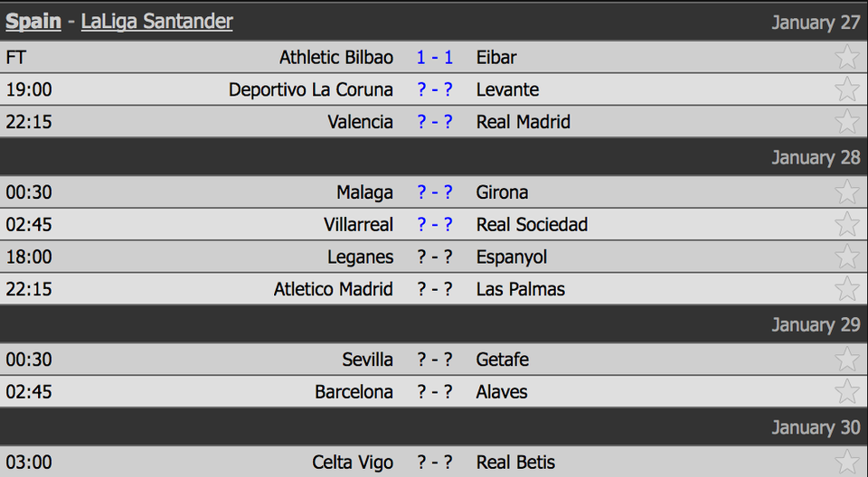Toggle favorite star for Valencia vs Real Madrid
Viewport: 868px width, 477px height.
847,122
